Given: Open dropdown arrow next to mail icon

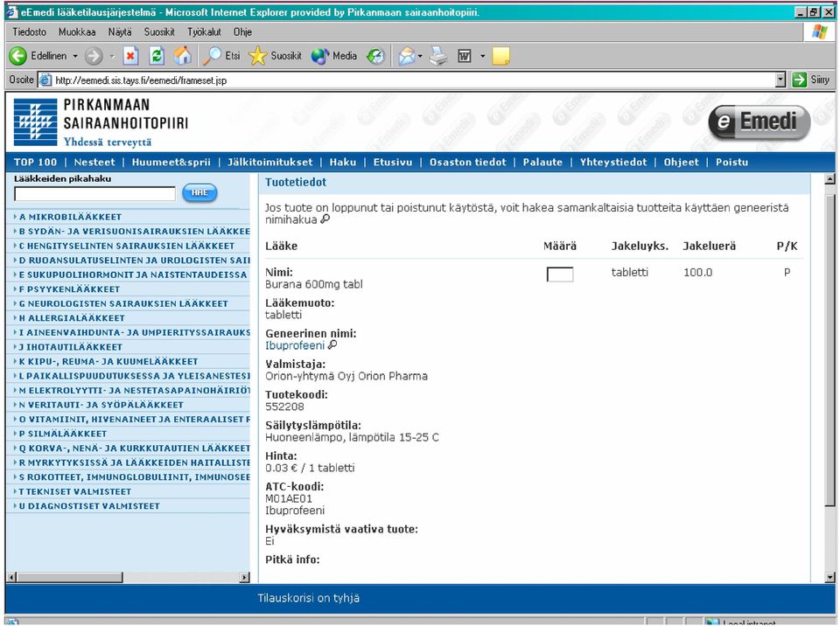Looking at the screenshot, I should coord(420,56).
